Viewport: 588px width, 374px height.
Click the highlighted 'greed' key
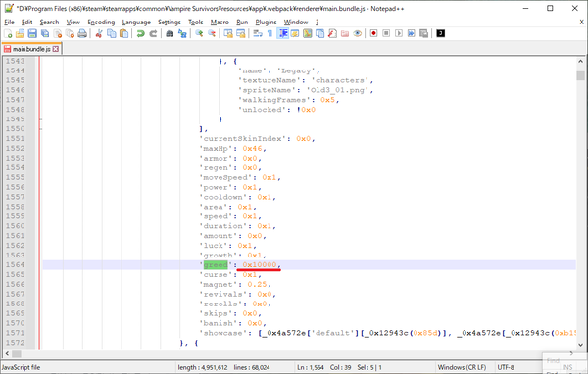216,265
